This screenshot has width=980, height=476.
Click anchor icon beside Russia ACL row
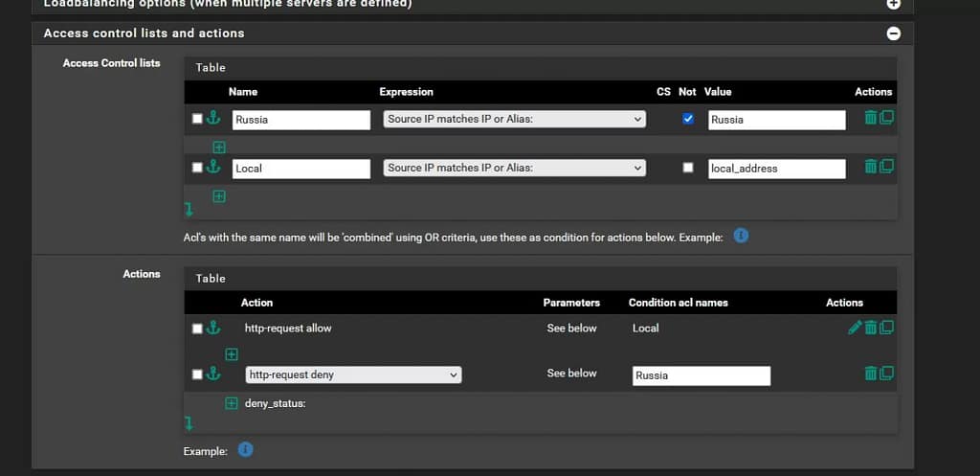point(213,119)
